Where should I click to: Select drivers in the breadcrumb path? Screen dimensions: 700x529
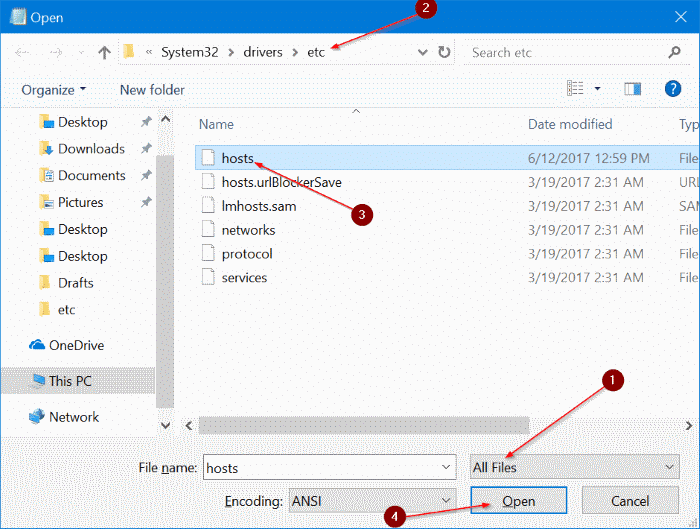click(x=263, y=52)
